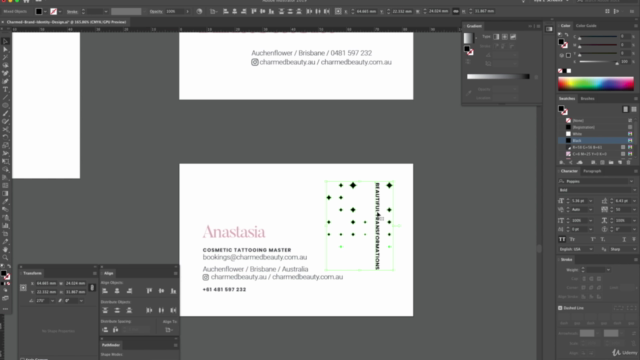Image resolution: width=640 pixels, height=360 pixels.
Task: Click Horizontal Align Center in Align panel
Action: 117,291
